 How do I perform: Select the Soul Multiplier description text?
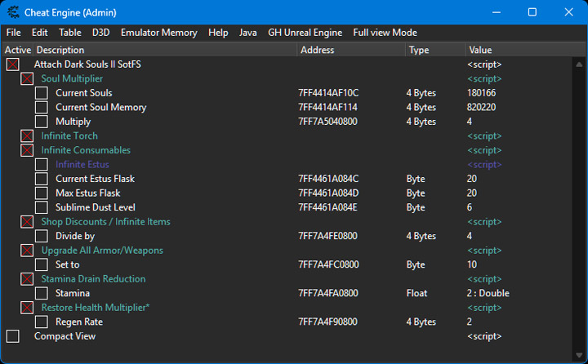(x=72, y=78)
